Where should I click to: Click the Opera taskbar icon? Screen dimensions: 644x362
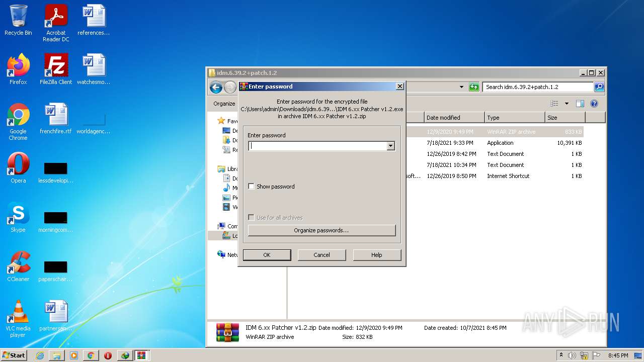tap(108, 355)
